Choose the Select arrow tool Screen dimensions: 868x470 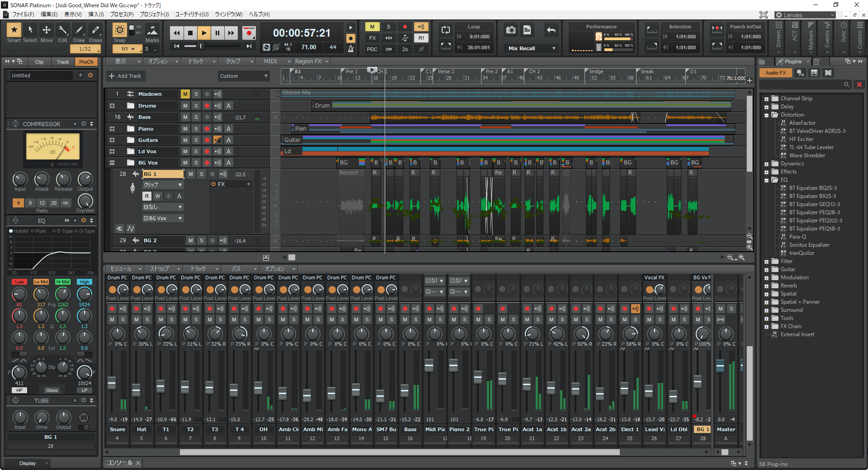click(x=30, y=30)
